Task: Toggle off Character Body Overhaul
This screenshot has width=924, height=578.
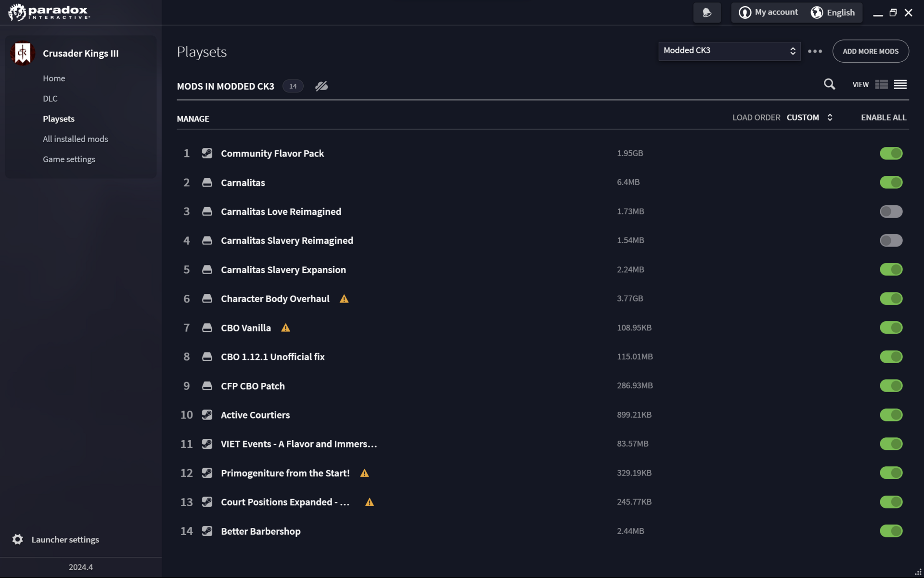Action: (x=891, y=299)
